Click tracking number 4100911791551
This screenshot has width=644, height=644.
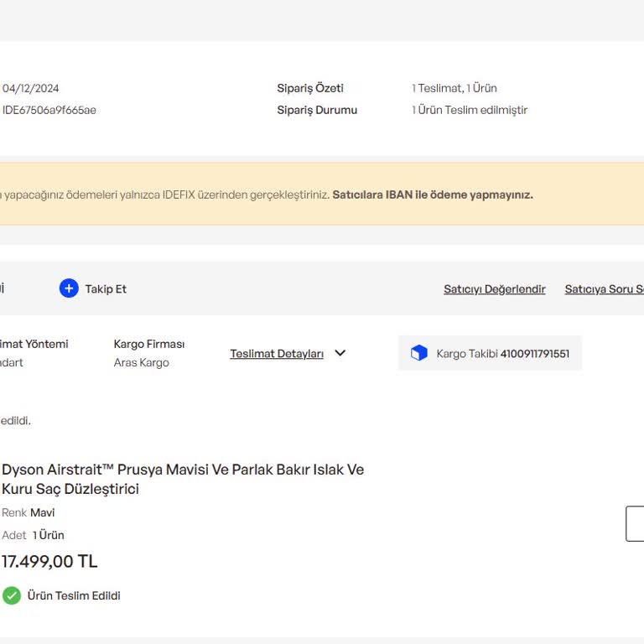[x=534, y=354]
